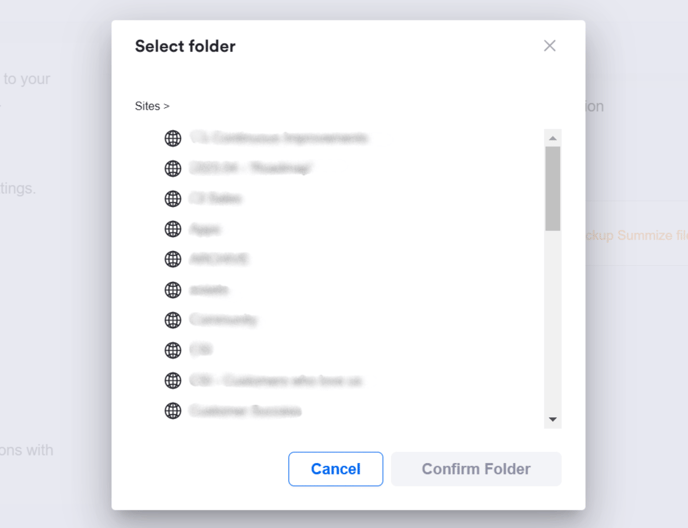Screen dimensions: 688x528
Task: Click the vertical scrollbar thumb in the list
Action: (x=553, y=188)
